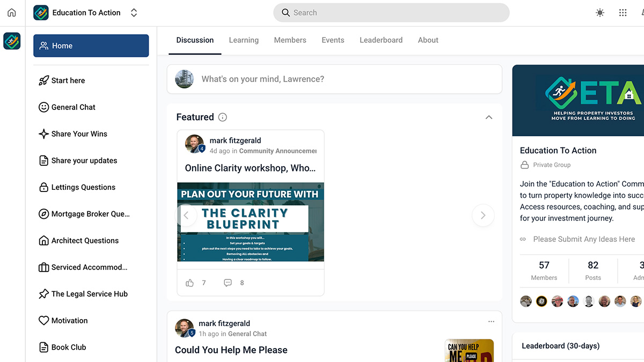Screen dimensions: 644x362
Task: Open The Legal Service Hub
Action: 89,294
